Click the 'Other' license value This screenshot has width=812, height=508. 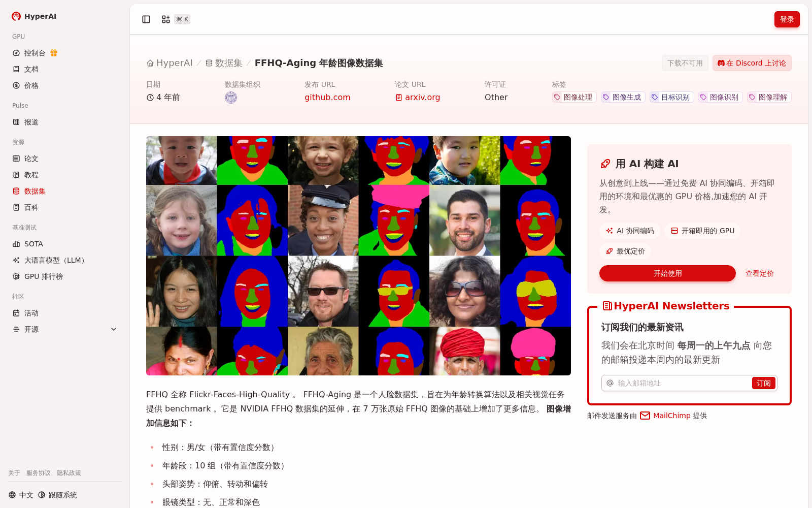tap(496, 97)
